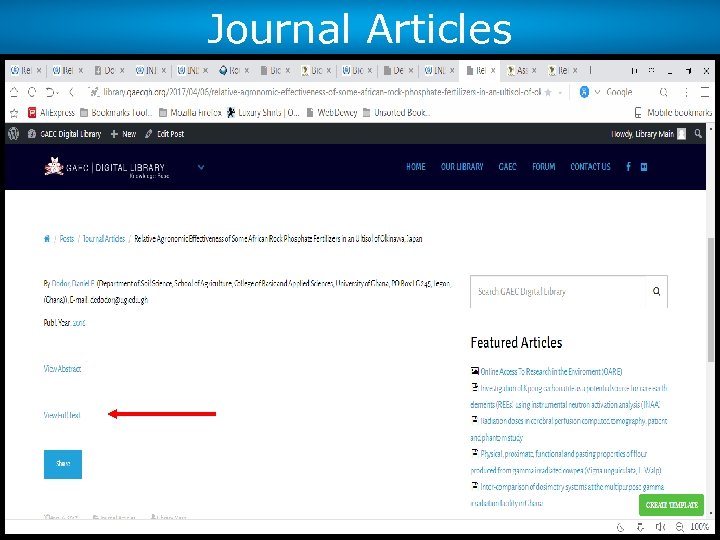Click the browser home icon
The height and width of the screenshot is (540, 720).
pyautogui.click(x=14, y=92)
